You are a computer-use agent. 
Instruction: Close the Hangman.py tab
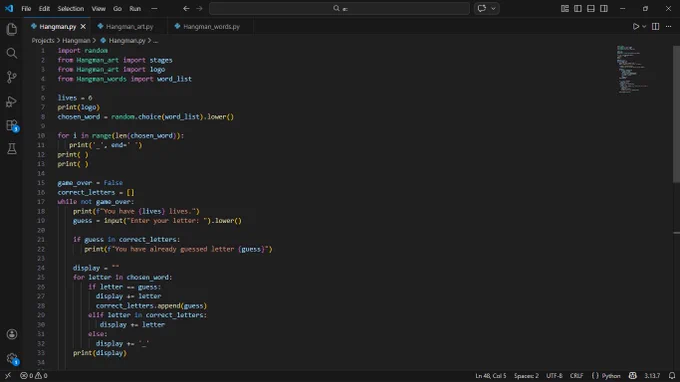tap(83, 26)
